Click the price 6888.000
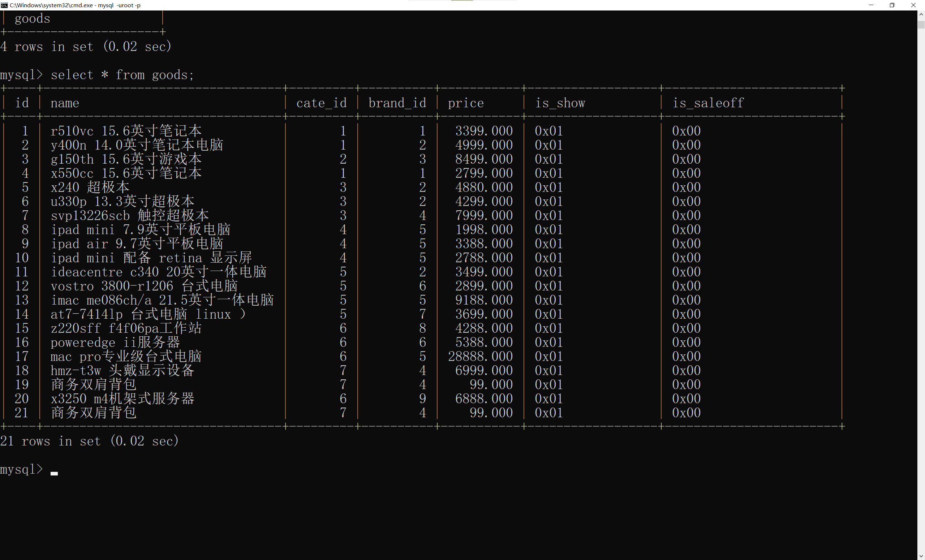 click(x=484, y=399)
